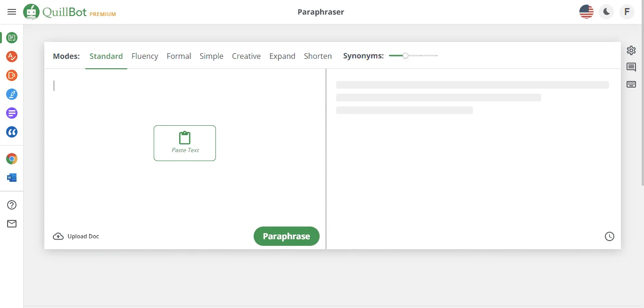This screenshot has height=308, width=644.
Task: Toggle dark mode moon icon
Action: click(x=606, y=12)
